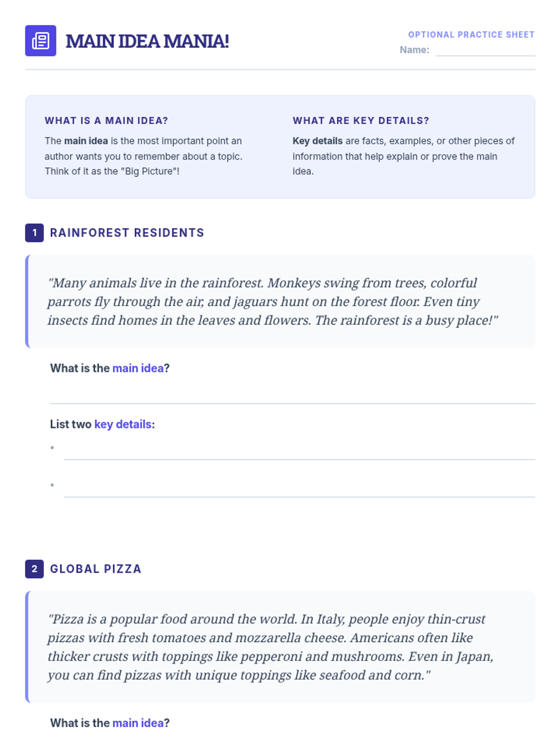
Task: Click the 'main idea' link under Global Pizza
Action: [138, 723]
